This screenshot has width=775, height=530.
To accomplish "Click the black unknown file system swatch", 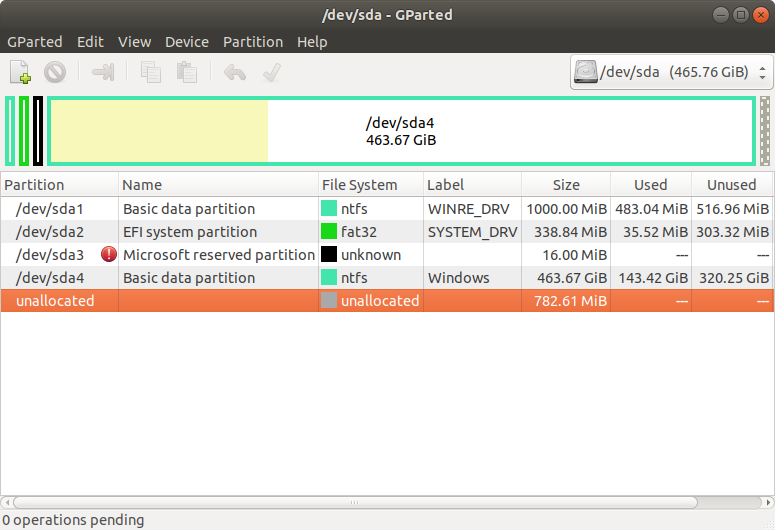I will (329, 254).
